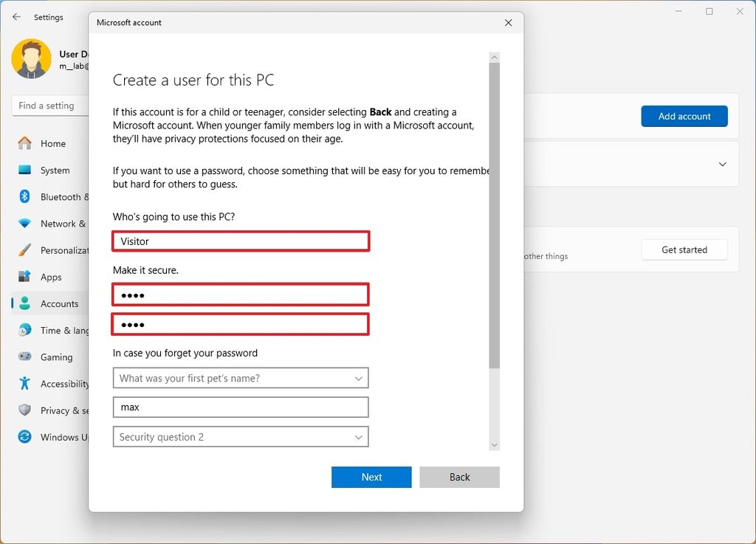
Task: Click the Bluetooth icon in sidebar
Action: click(x=24, y=196)
